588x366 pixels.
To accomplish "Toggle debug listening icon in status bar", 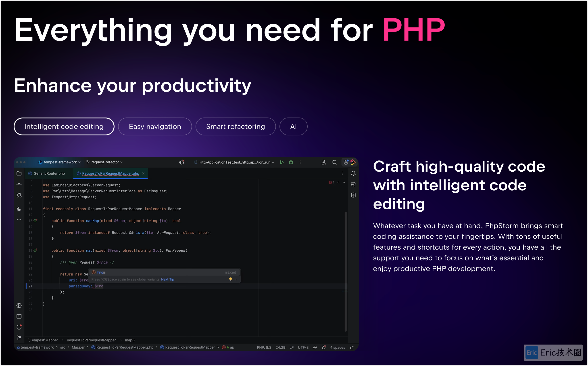I will [324, 347].
